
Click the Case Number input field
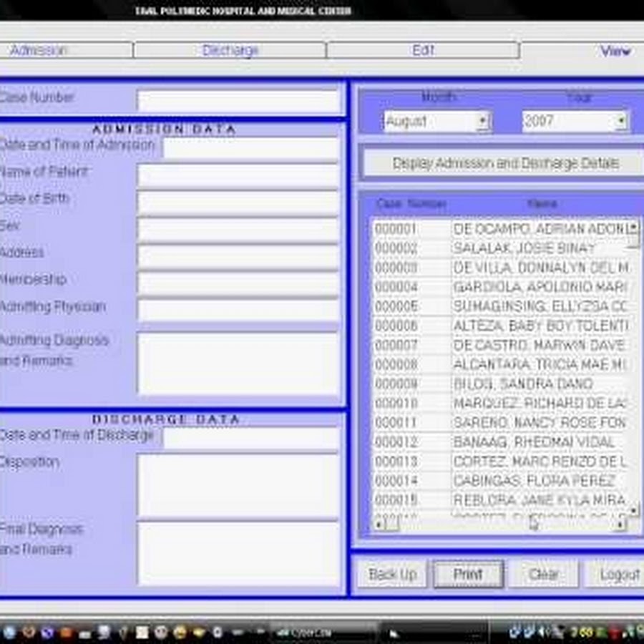(x=238, y=101)
